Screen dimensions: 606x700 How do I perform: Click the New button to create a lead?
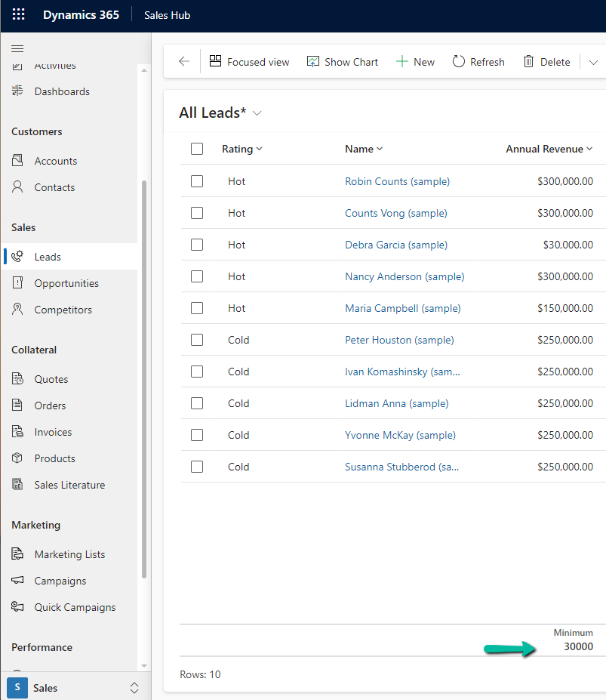click(x=415, y=61)
